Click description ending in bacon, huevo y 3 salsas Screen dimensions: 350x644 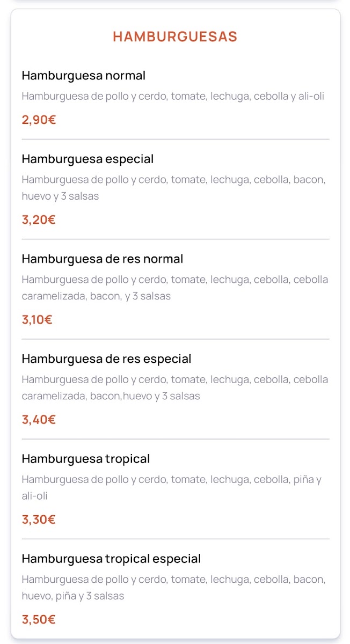pos(173,188)
